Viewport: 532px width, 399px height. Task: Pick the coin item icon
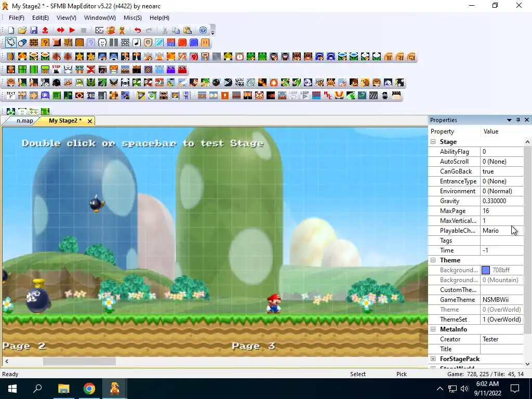pyautogui.click(x=11, y=56)
